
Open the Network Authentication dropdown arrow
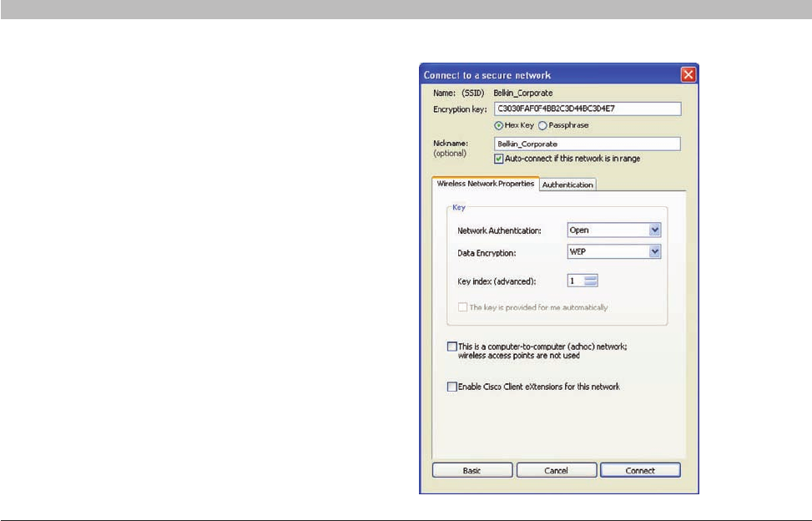click(x=654, y=230)
